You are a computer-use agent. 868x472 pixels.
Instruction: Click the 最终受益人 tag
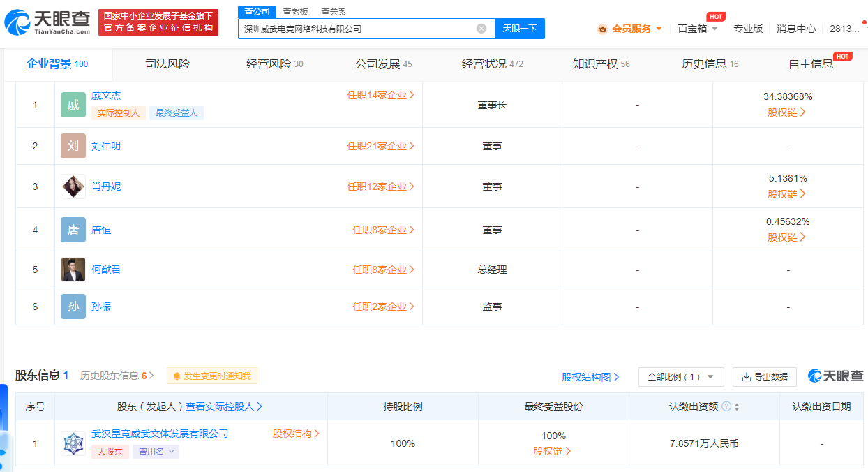point(177,113)
